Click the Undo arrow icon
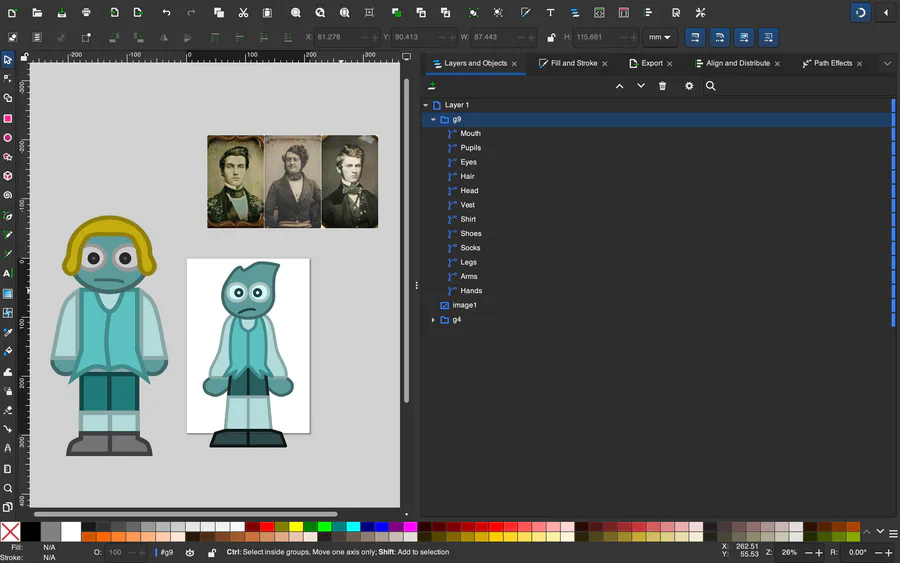The height and width of the screenshot is (563, 900). (166, 13)
